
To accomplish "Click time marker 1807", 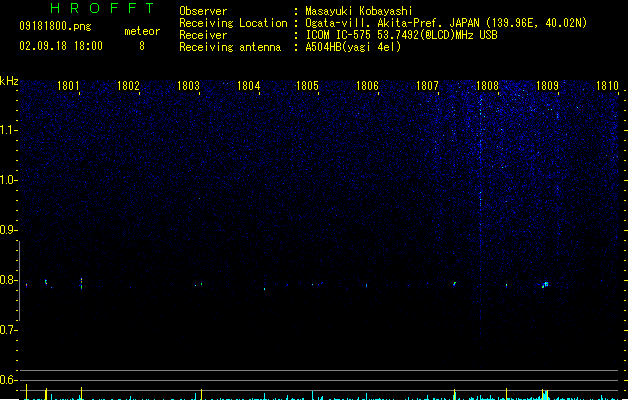I will (427, 86).
